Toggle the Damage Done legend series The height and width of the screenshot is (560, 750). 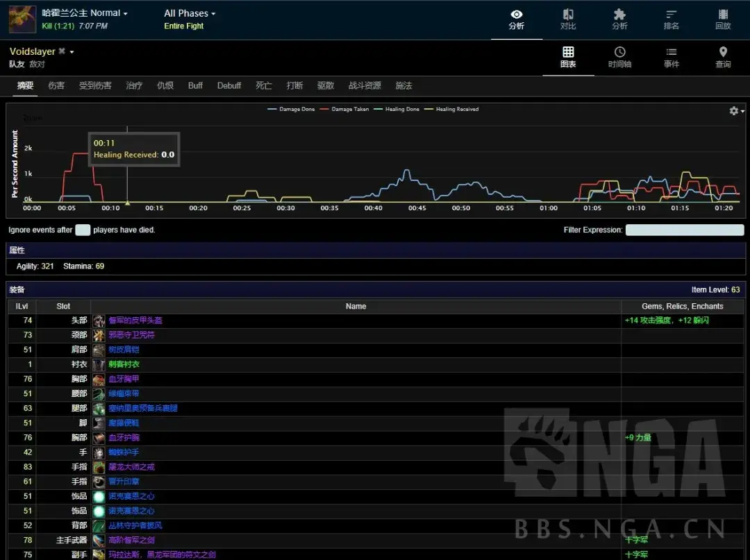click(292, 109)
